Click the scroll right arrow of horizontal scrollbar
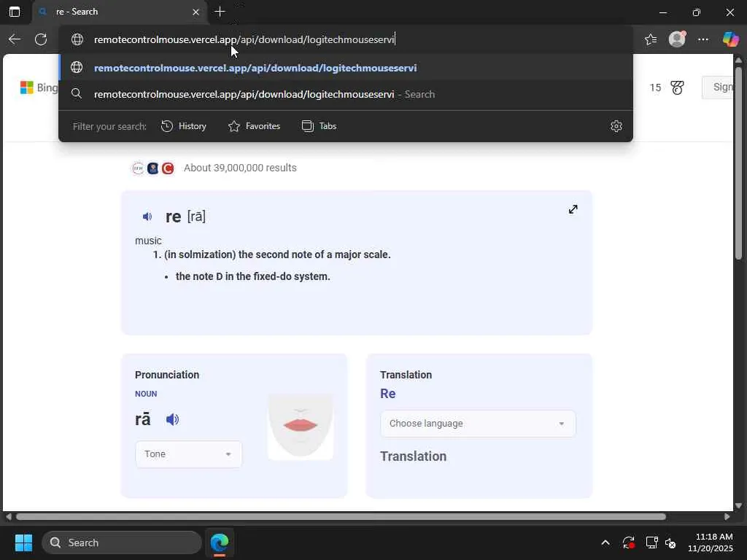This screenshot has width=747, height=560. (x=727, y=517)
